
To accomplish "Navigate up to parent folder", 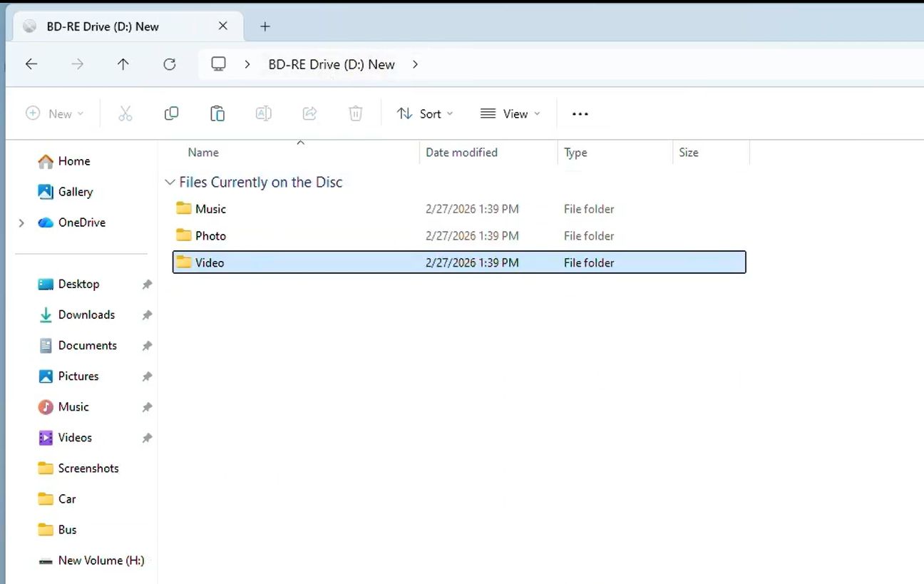I will pos(123,63).
